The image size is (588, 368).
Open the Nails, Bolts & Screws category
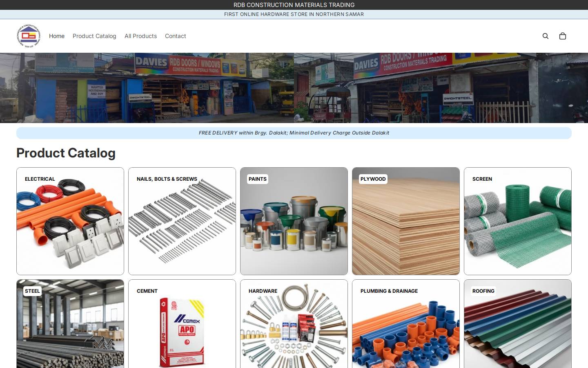tap(182, 221)
